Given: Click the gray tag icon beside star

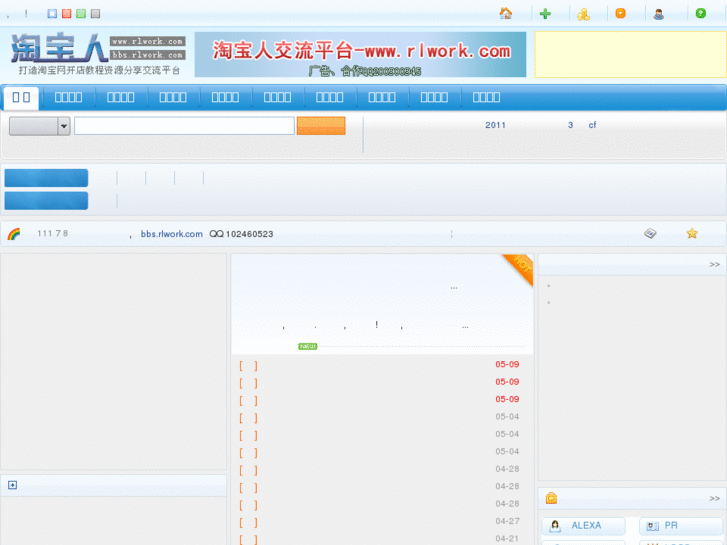Looking at the screenshot, I should (650, 233).
